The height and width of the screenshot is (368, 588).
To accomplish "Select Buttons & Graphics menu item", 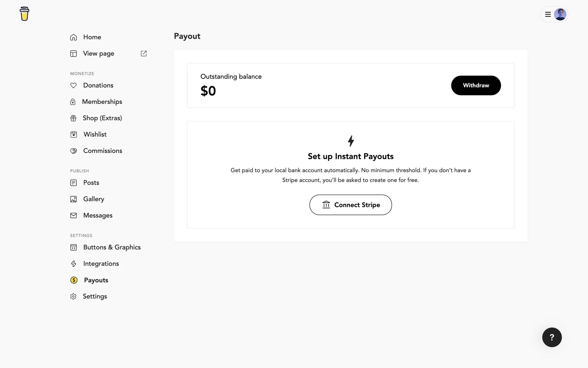I will 112,247.
